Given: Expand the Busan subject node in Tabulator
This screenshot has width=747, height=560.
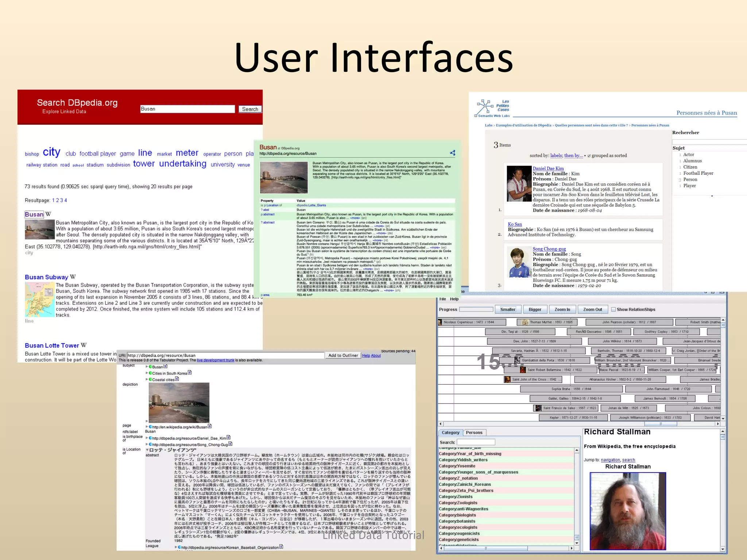Looking at the screenshot, I should 147,367.
